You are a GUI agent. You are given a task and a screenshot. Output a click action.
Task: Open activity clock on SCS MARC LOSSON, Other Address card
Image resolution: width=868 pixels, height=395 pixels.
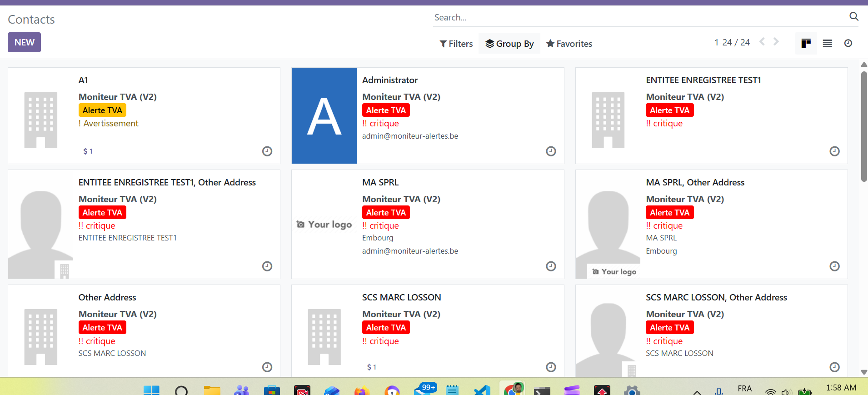(834, 367)
